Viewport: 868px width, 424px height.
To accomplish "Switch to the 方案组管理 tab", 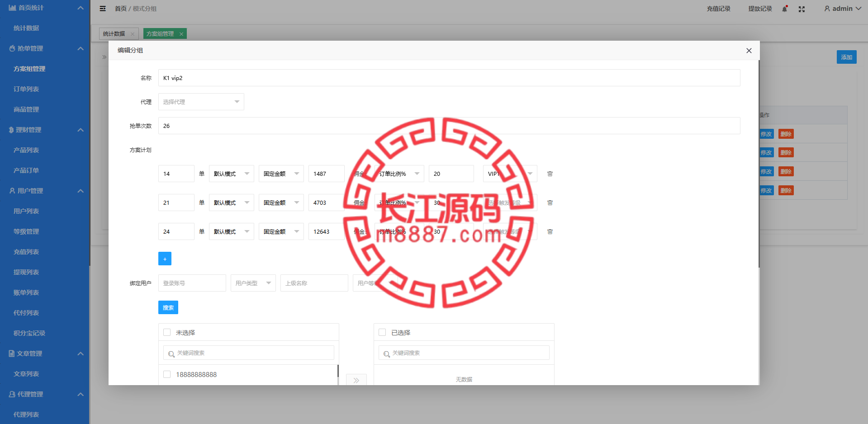I will pos(160,34).
